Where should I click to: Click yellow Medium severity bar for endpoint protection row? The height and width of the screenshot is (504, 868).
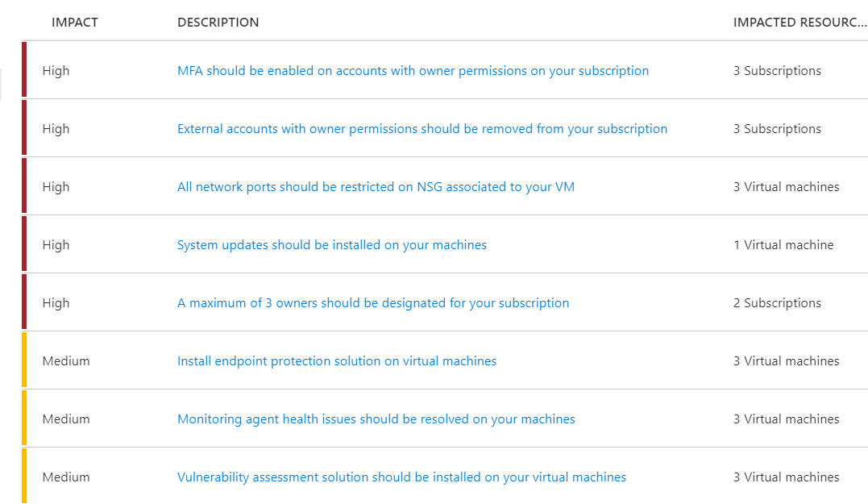point(24,360)
